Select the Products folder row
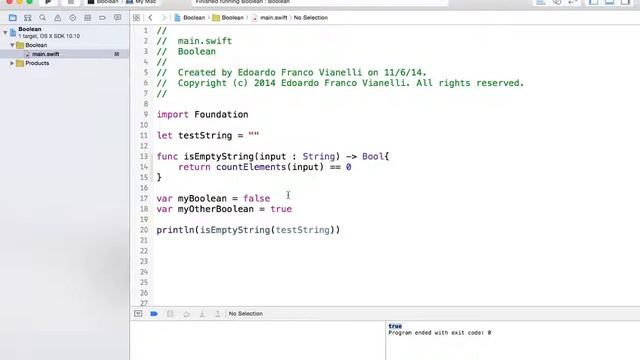 (x=64, y=63)
